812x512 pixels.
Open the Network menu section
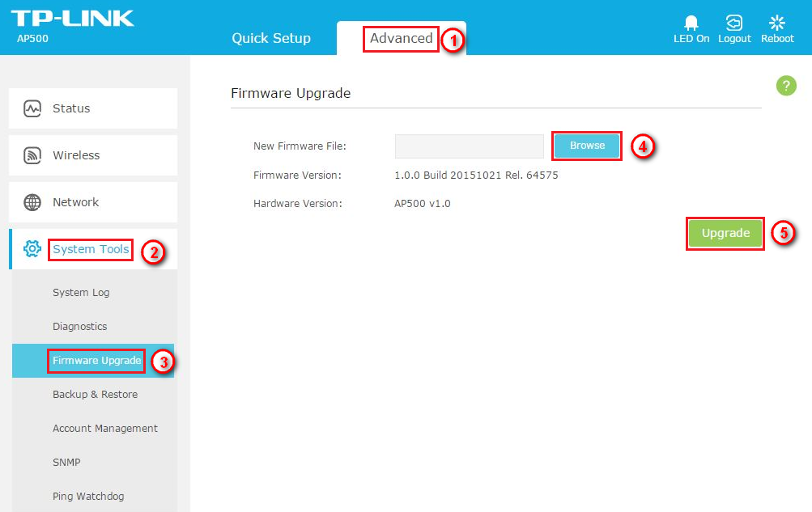93,202
